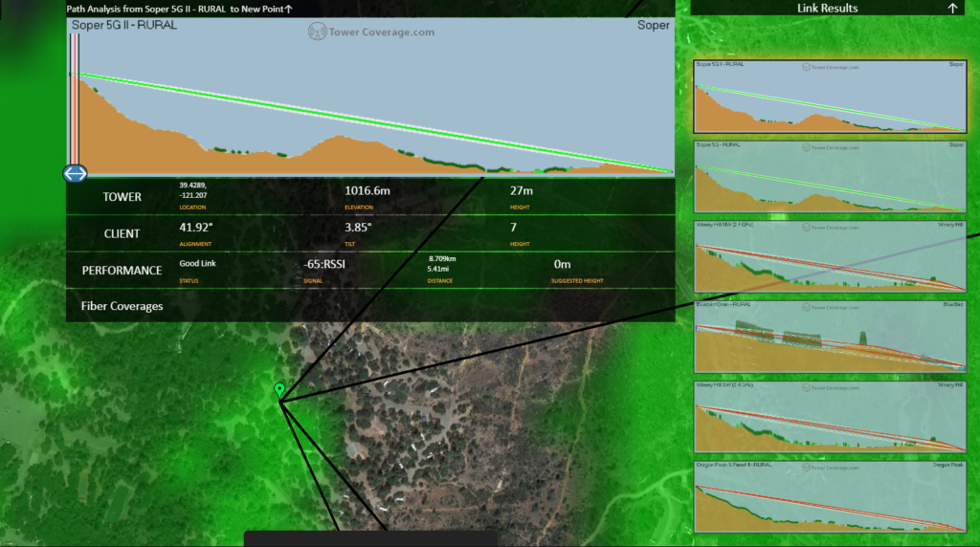Click the client tilt value 3.85°
Screen dimensions: 980x547
click(x=358, y=228)
